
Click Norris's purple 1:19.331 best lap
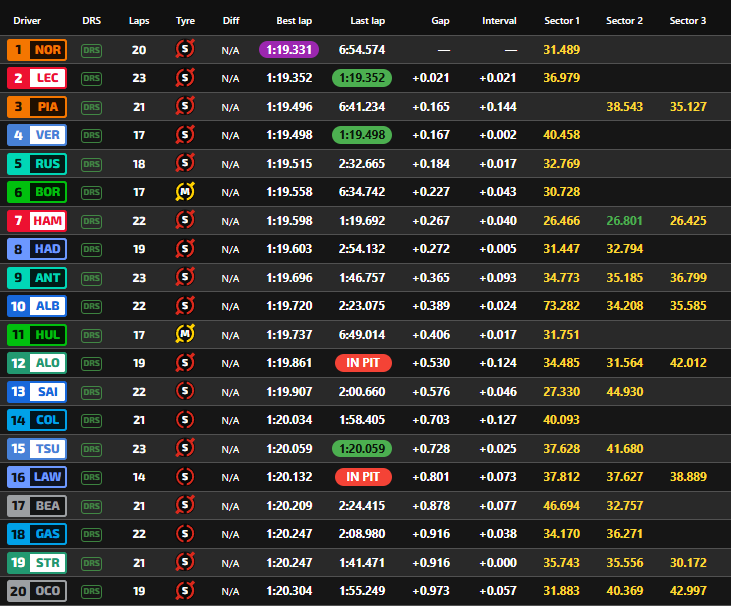[289, 49]
